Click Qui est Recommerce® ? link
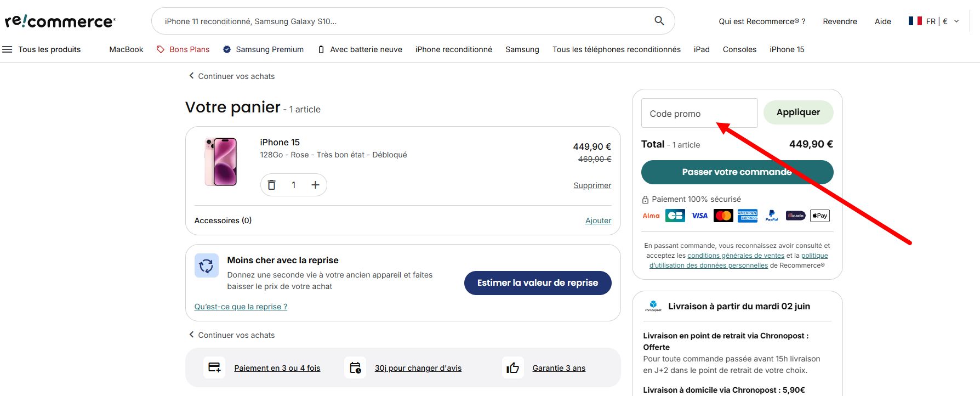 tap(762, 21)
